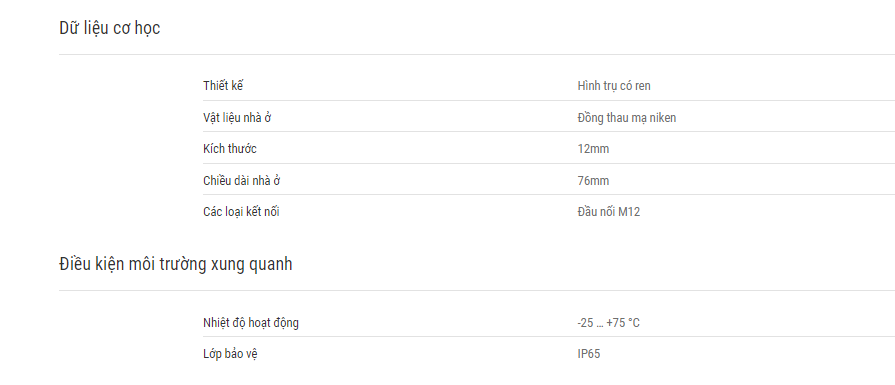
Task: Select the 'Kích thước' row label
Action: (x=230, y=149)
